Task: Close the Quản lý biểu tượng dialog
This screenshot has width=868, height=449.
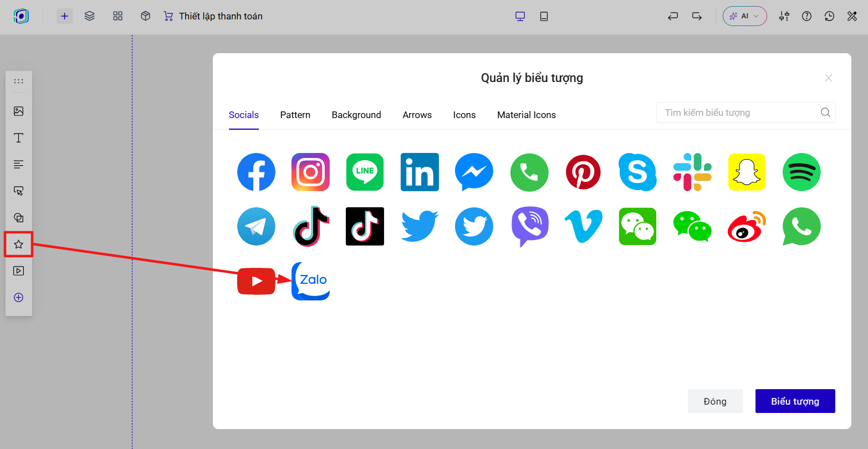Action: tap(829, 78)
